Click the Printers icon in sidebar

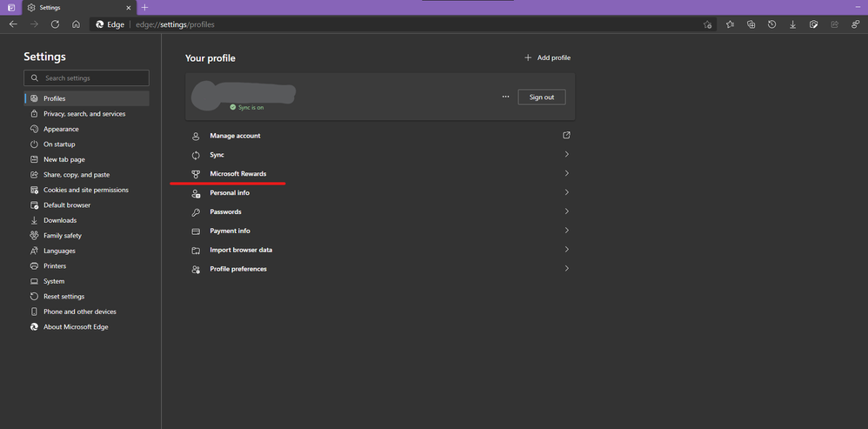(x=34, y=265)
